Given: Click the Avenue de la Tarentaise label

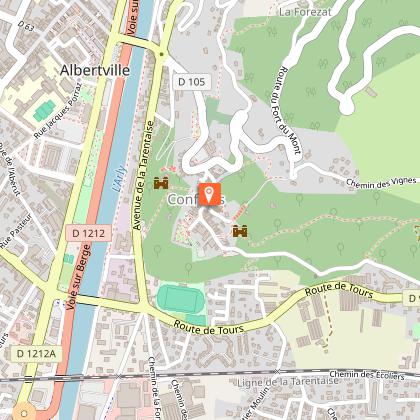Looking at the screenshot, I should (x=143, y=175).
